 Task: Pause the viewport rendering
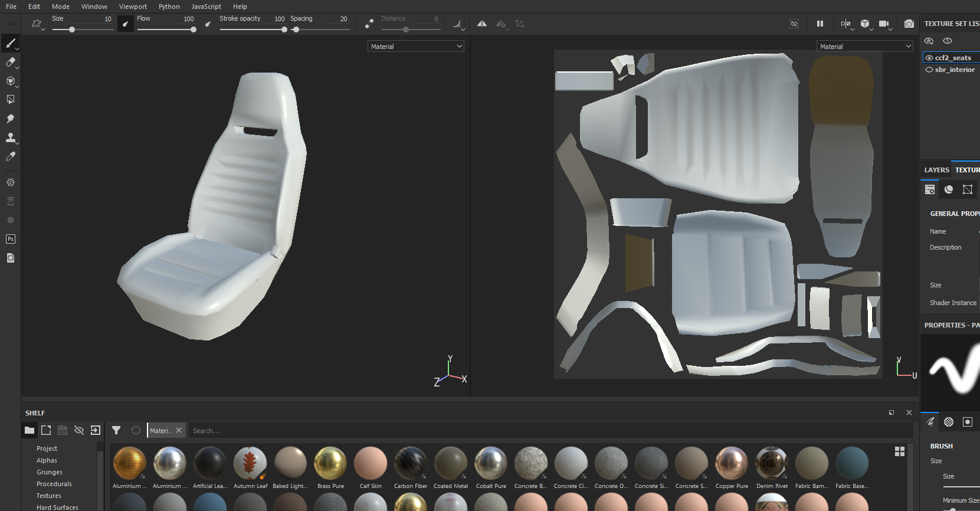[820, 24]
